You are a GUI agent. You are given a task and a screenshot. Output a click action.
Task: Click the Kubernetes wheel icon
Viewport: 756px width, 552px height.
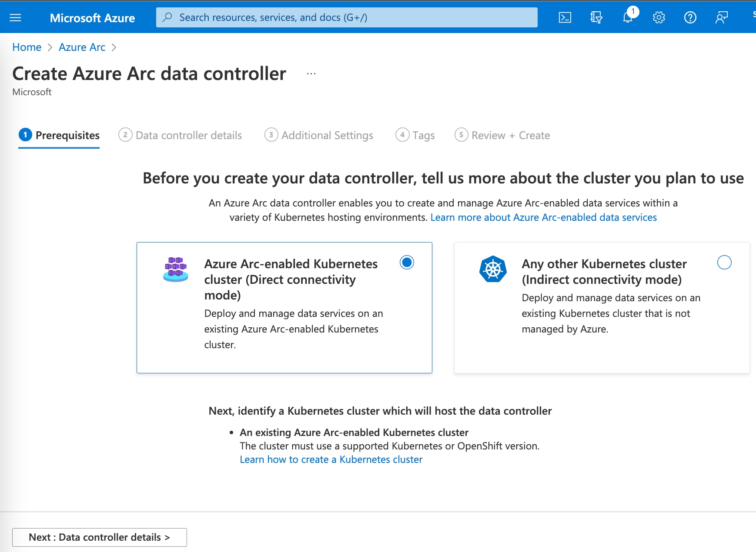[x=493, y=269]
